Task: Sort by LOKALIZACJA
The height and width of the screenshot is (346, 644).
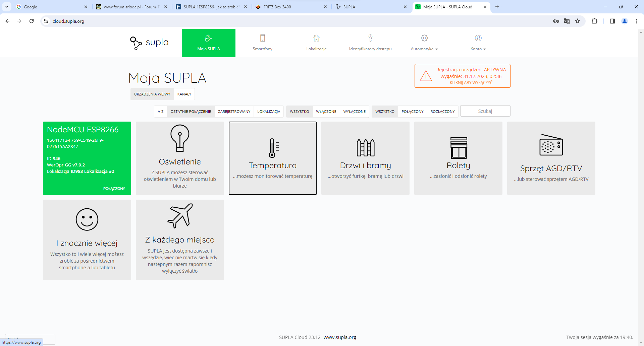Action: pos(269,112)
